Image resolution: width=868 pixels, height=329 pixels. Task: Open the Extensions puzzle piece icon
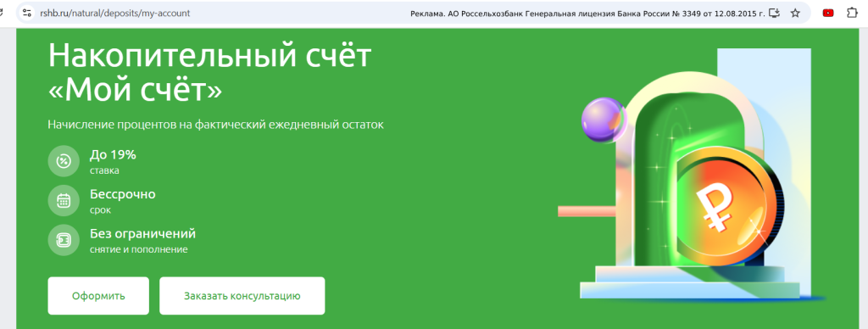[853, 13]
